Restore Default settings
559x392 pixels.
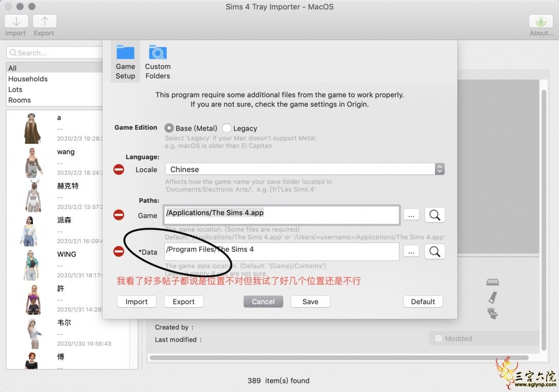pos(423,301)
